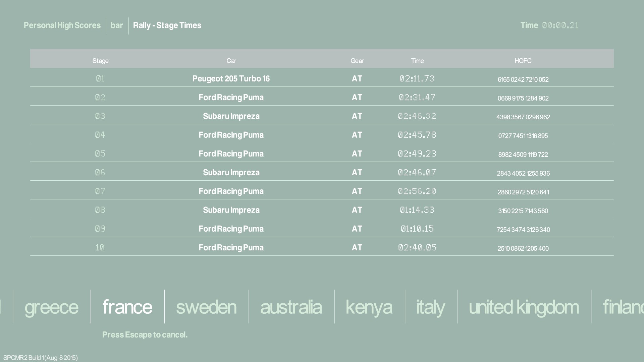Switch to the sweden country tab
Screen dimensions: 644x362
(206, 307)
